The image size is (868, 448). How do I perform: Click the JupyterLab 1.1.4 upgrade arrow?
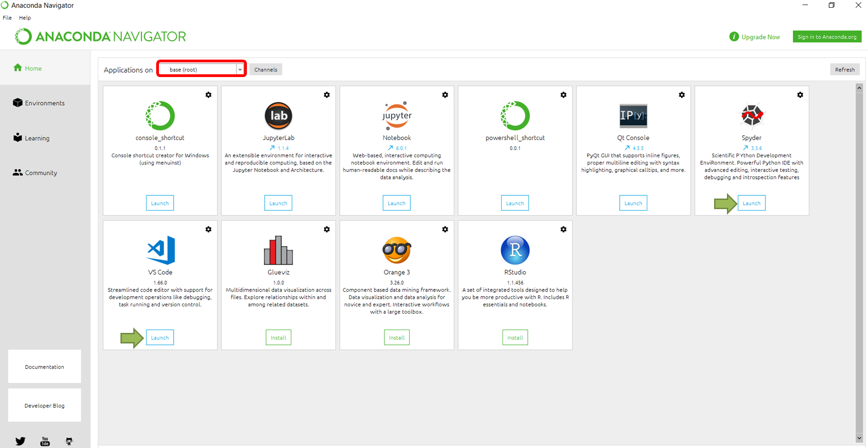click(272, 148)
